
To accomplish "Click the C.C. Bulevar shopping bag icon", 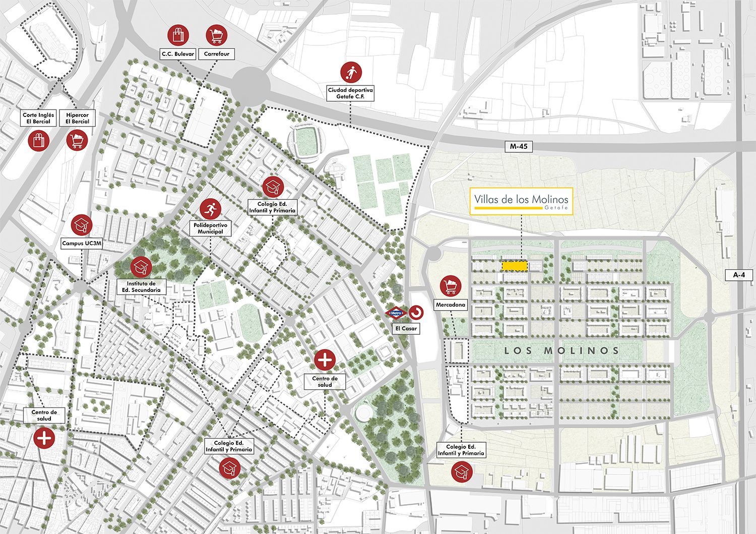I will click(177, 35).
